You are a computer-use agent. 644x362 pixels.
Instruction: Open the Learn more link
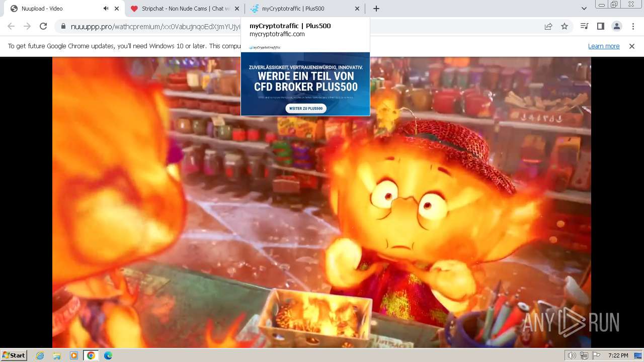(604, 46)
